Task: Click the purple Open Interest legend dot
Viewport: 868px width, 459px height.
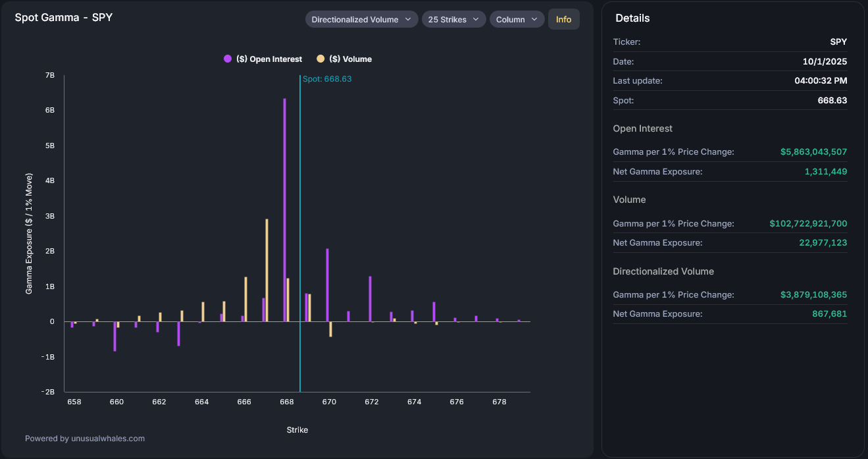Action: [228, 59]
